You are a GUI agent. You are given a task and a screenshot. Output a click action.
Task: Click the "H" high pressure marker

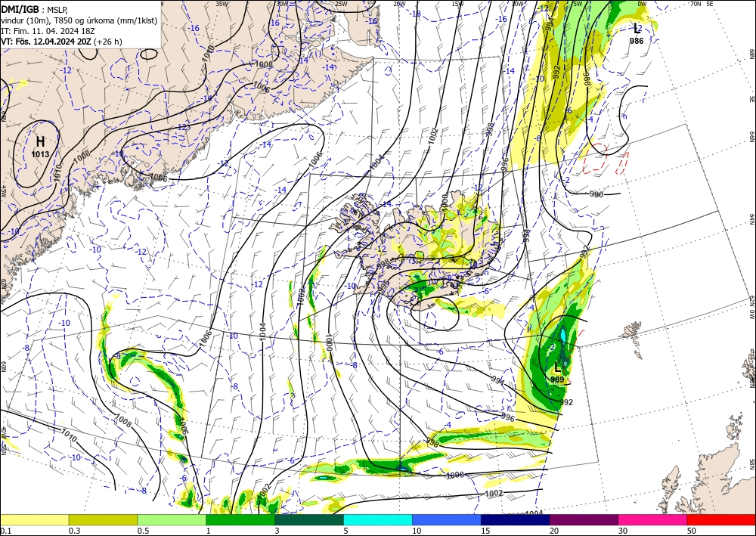coord(41,141)
